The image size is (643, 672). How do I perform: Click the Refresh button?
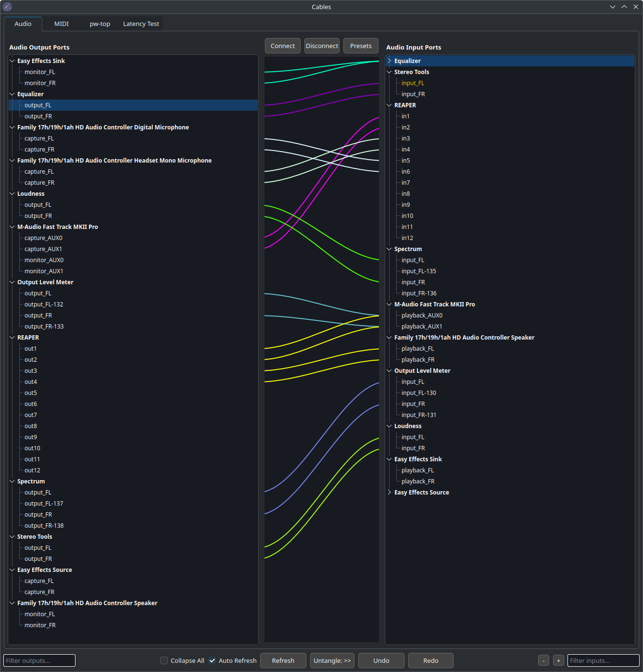click(x=283, y=660)
